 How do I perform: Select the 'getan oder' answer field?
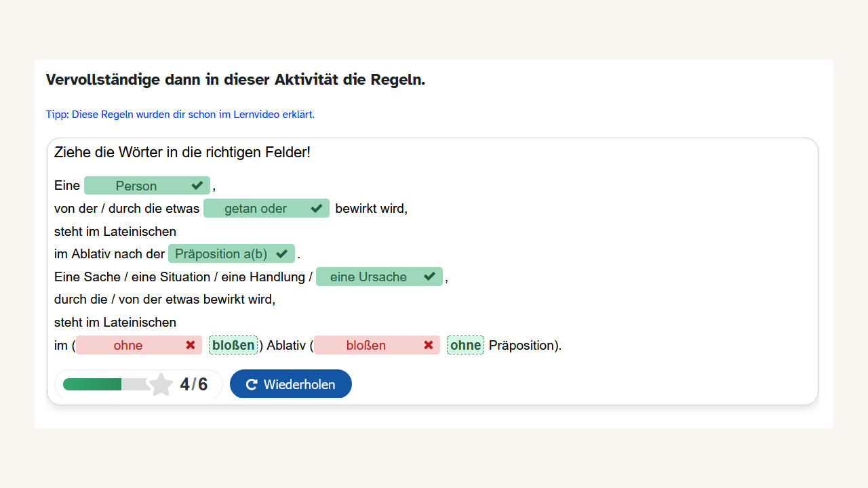pos(256,209)
